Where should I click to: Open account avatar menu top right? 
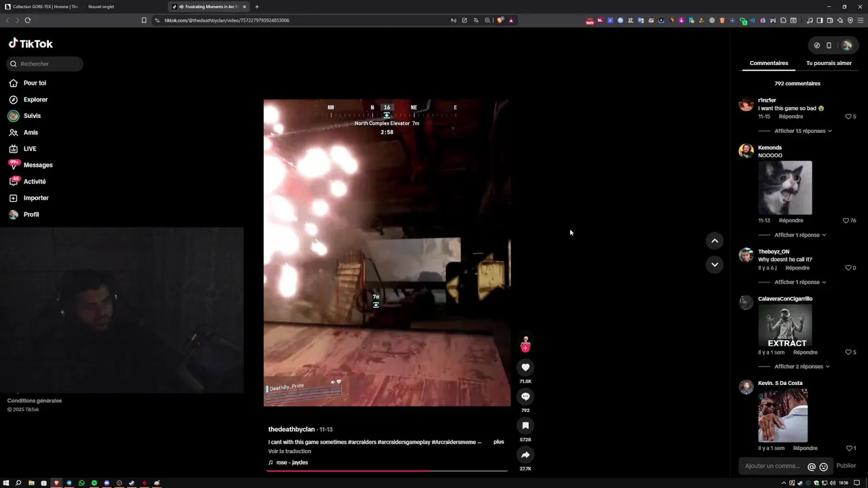click(846, 45)
